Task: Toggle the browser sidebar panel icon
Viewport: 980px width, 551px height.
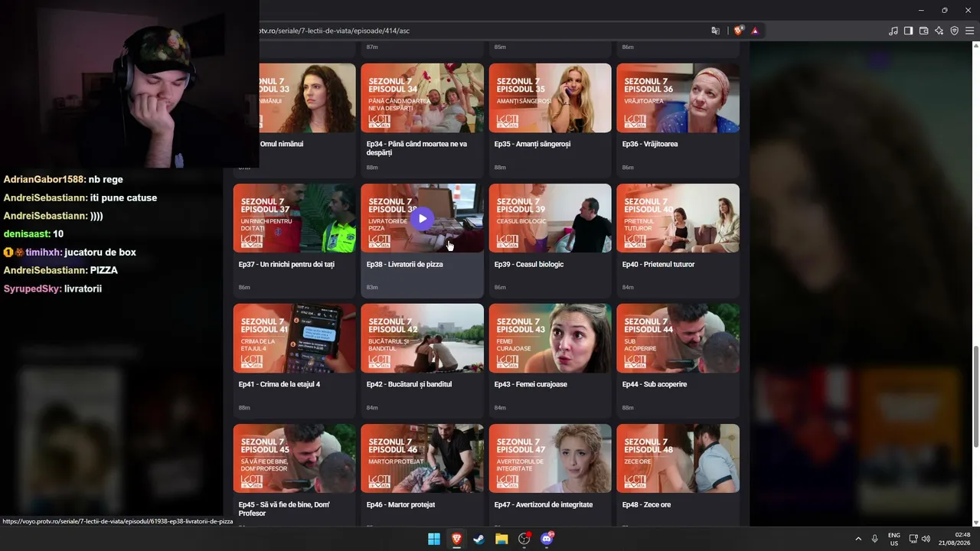Action: point(908,31)
